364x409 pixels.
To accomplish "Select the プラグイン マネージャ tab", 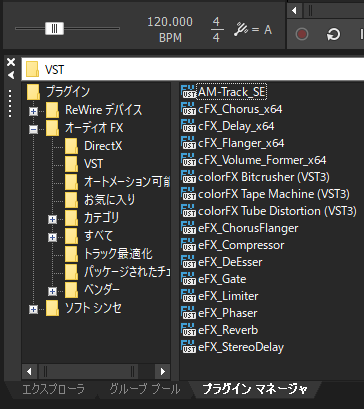I will point(255,389).
